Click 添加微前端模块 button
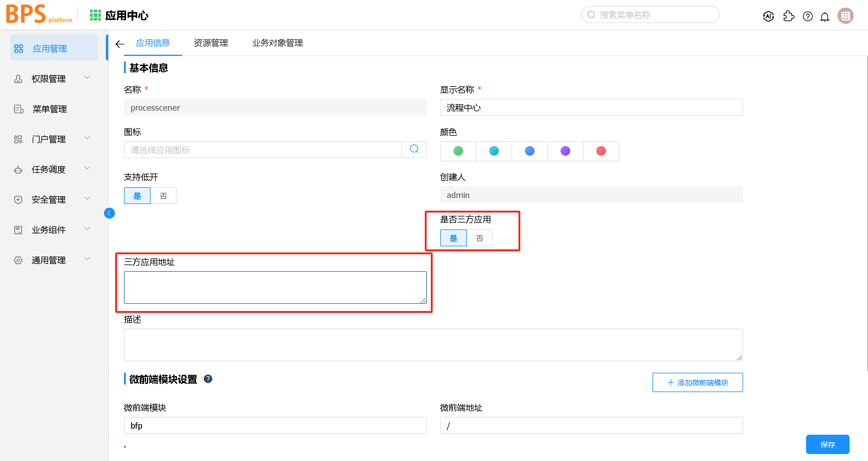 tap(697, 382)
